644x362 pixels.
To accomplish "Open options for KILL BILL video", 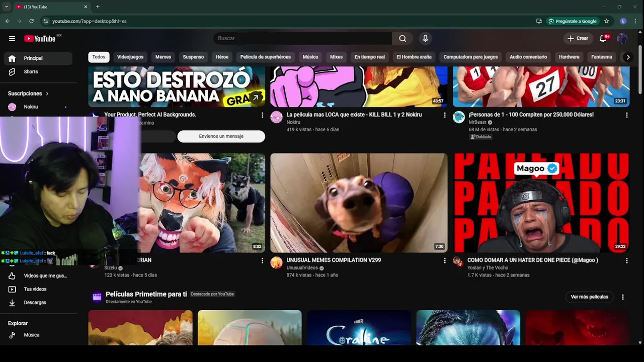I will tap(444, 115).
